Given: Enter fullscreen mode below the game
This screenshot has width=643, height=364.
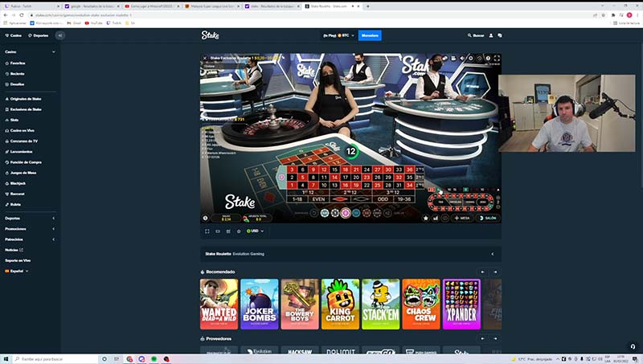Looking at the screenshot, I should click(207, 231).
